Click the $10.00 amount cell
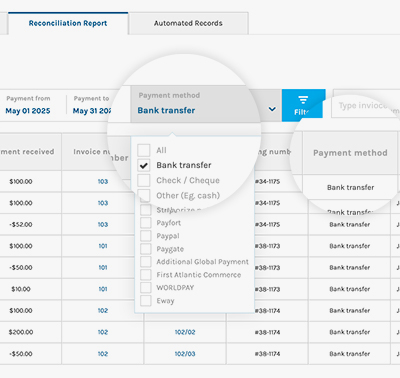Viewport: 400px width, 378px height. (21, 289)
